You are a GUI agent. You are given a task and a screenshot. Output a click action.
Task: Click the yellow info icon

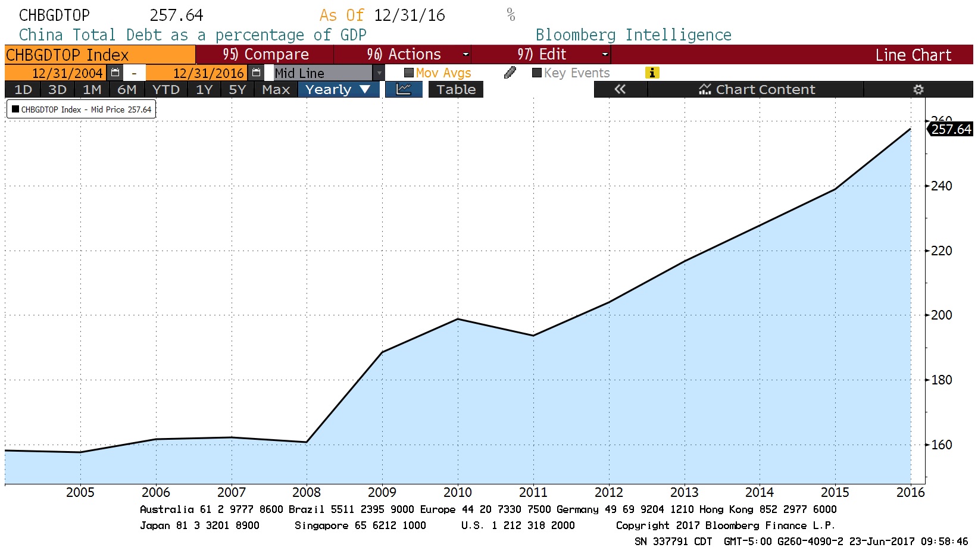(x=652, y=73)
